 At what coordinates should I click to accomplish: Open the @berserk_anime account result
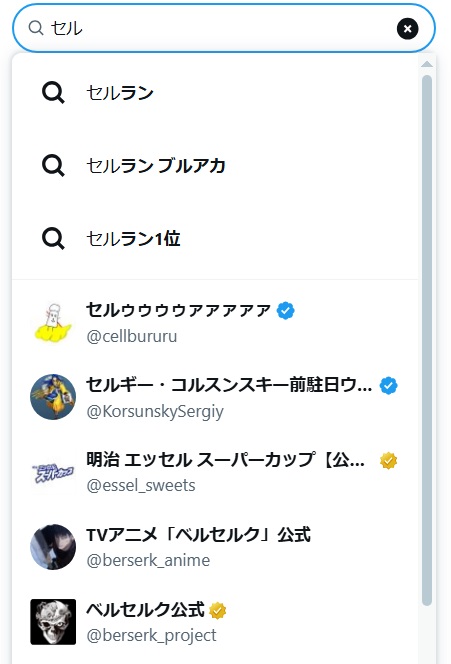(x=215, y=547)
